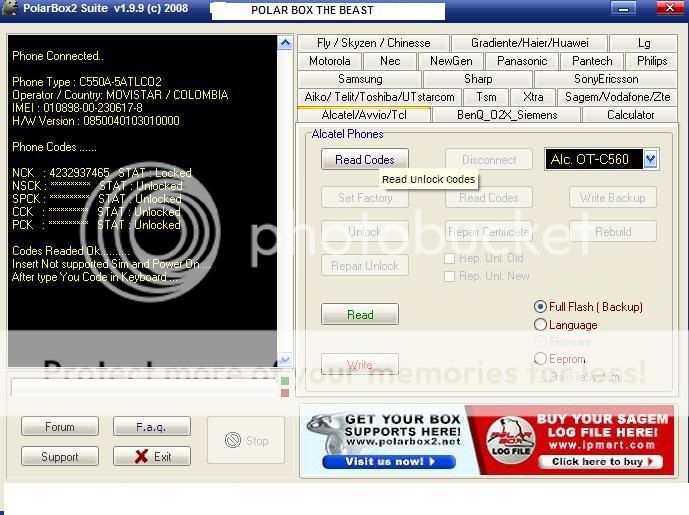The width and height of the screenshot is (689, 515).
Task: Click the log scrollbar up arrow
Action: [285, 43]
